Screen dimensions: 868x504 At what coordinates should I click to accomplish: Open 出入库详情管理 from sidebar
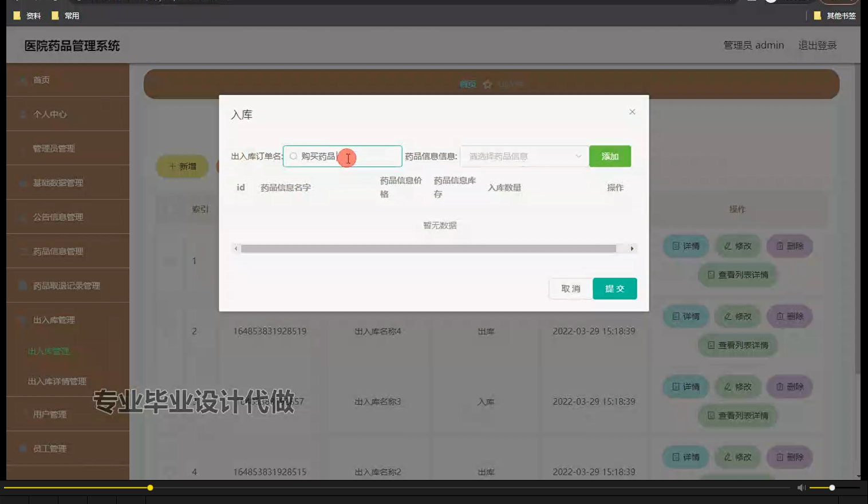tap(57, 381)
